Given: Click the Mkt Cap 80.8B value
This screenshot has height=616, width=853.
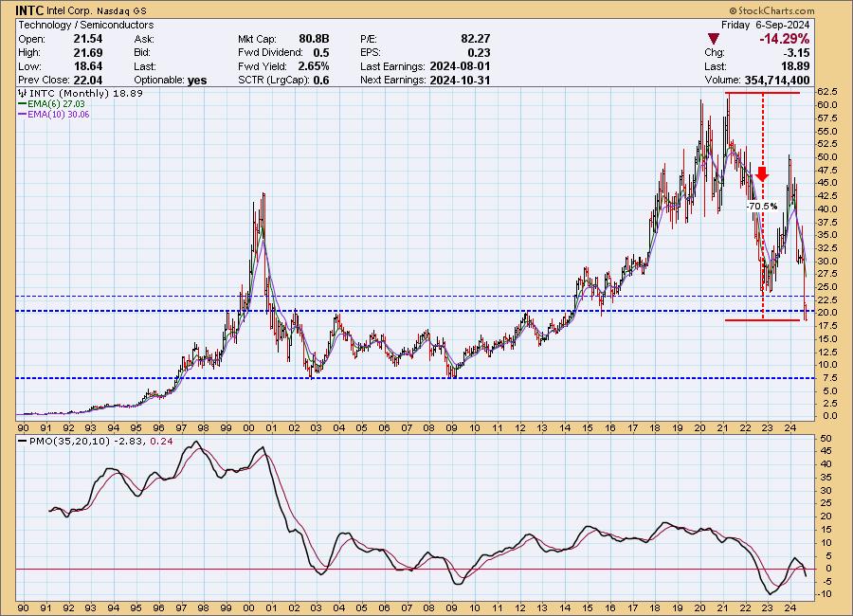Looking at the screenshot, I should click(314, 39).
